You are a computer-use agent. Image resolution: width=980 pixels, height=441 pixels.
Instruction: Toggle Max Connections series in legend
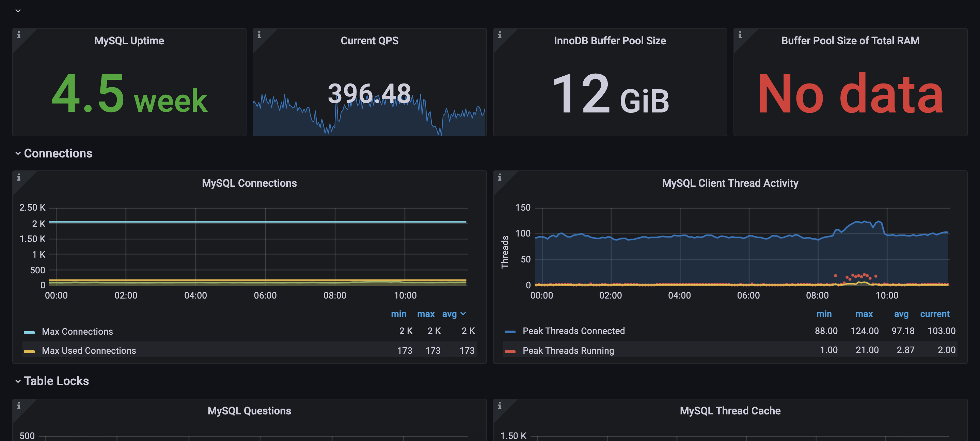point(77,332)
